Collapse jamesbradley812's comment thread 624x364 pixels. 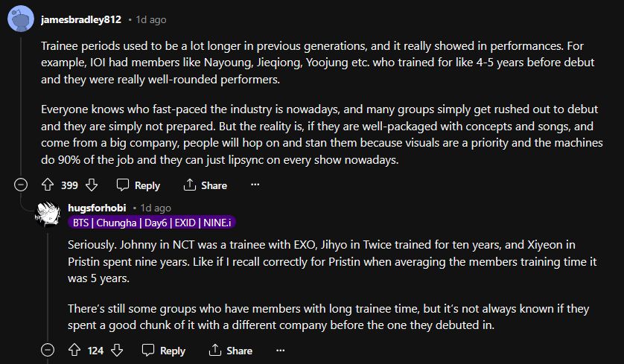(x=21, y=185)
